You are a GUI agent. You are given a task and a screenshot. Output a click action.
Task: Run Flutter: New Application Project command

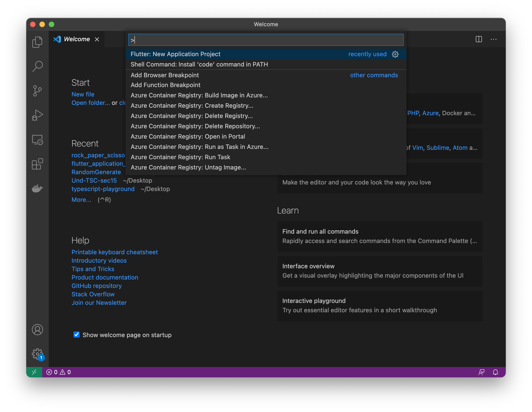click(266, 54)
